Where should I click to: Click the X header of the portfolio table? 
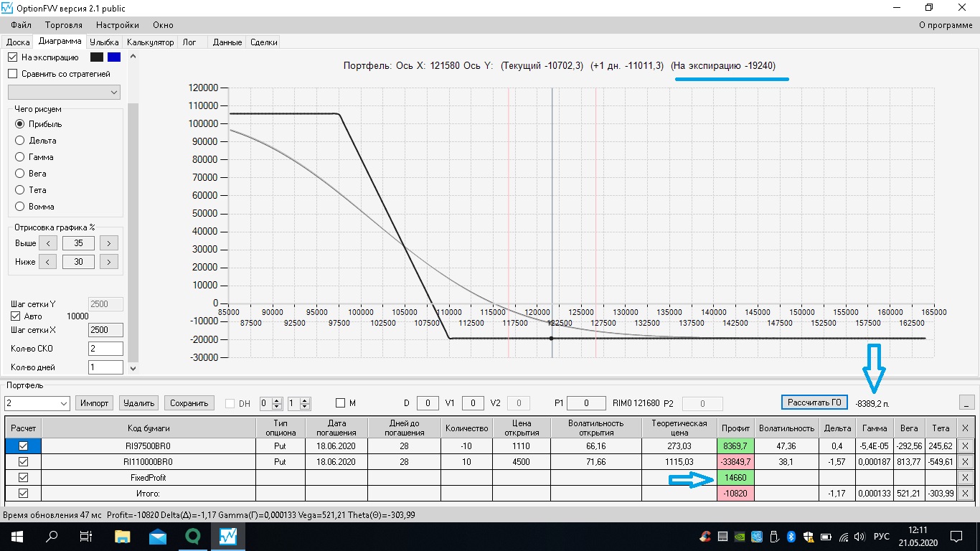point(965,428)
